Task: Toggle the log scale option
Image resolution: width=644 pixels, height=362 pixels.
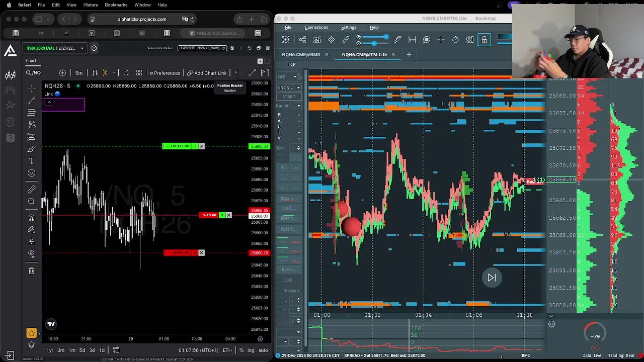Action: (251, 350)
